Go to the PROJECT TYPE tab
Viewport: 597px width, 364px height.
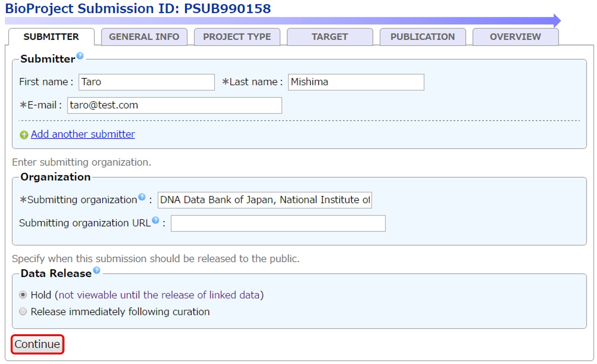[x=237, y=37]
